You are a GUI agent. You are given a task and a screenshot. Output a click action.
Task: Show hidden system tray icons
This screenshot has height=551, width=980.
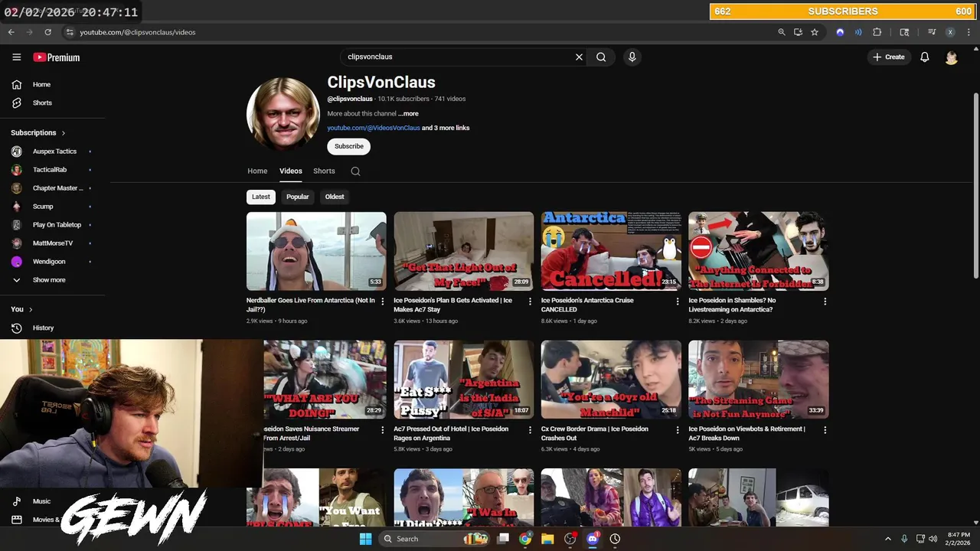point(888,539)
